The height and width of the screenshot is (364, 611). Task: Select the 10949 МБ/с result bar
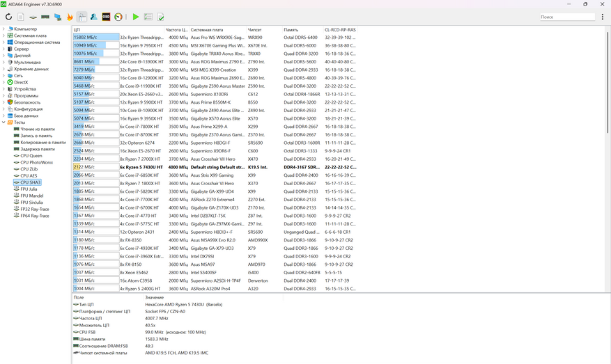click(96, 45)
